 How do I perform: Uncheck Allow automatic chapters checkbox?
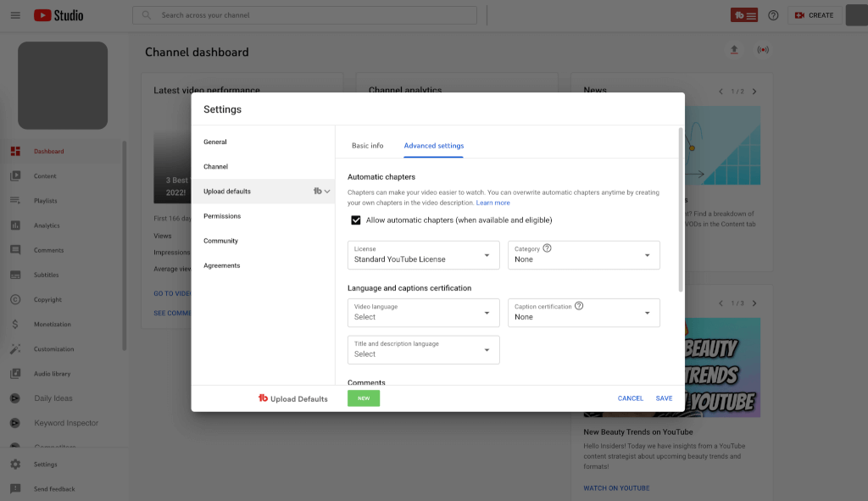tap(356, 220)
